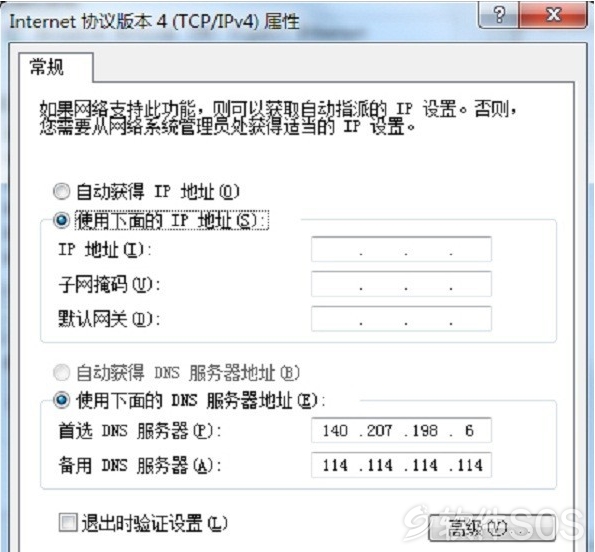Image resolution: width=595 pixels, height=552 pixels.
Task: Open the 高级 advanced settings button
Action: coord(492,528)
